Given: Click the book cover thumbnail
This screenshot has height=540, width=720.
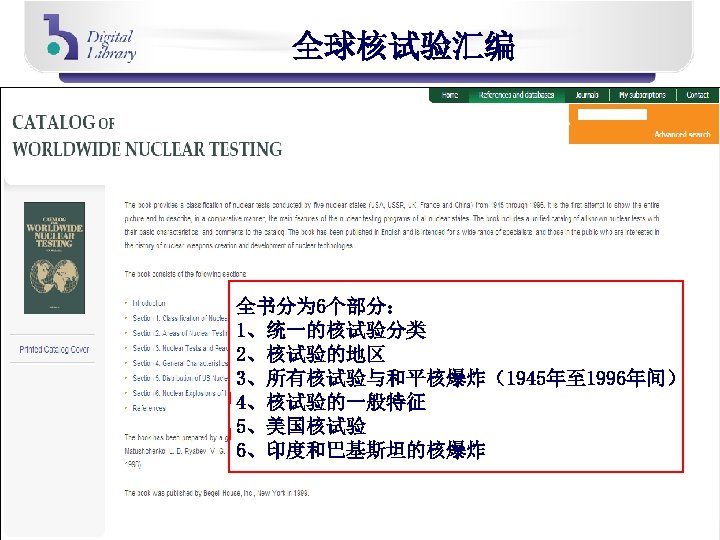Looking at the screenshot, I should 54,258.
